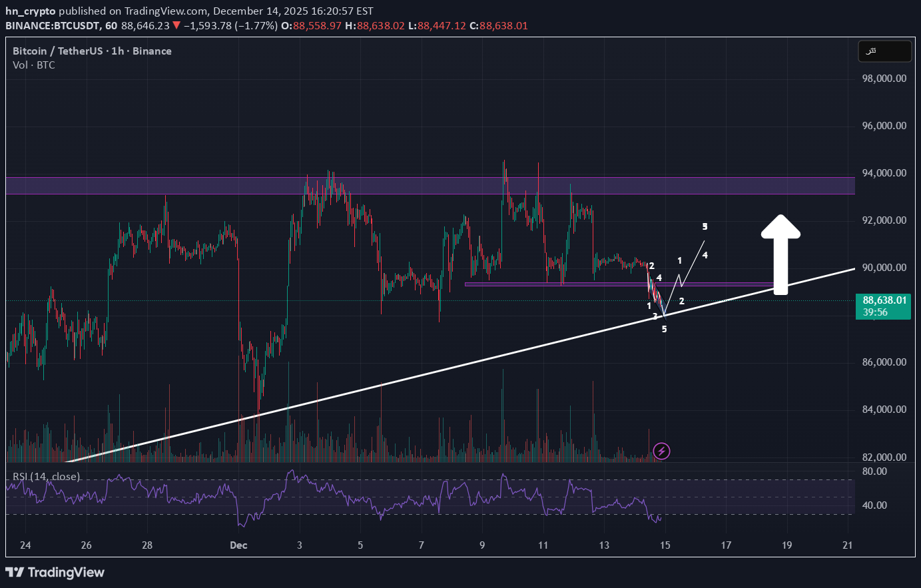Open the RSI (14, close) indicator legend
Image resolution: width=921 pixels, height=588 pixels.
tap(47, 477)
